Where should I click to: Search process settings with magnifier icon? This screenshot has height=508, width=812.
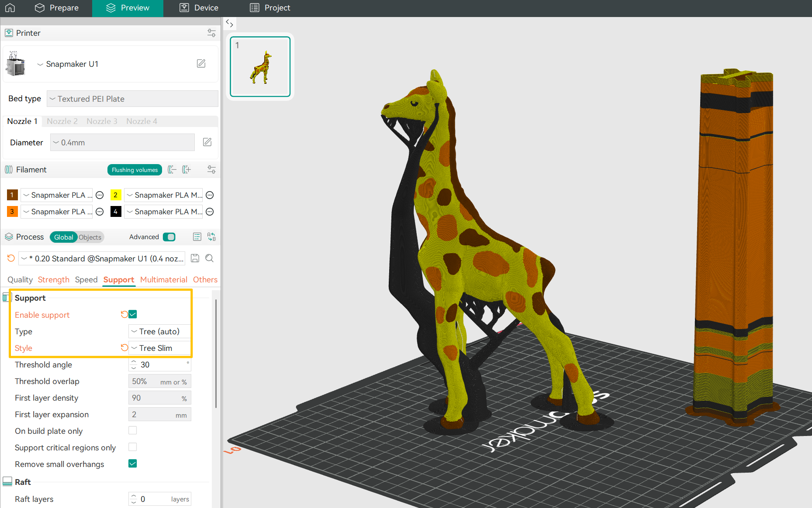[210, 258]
